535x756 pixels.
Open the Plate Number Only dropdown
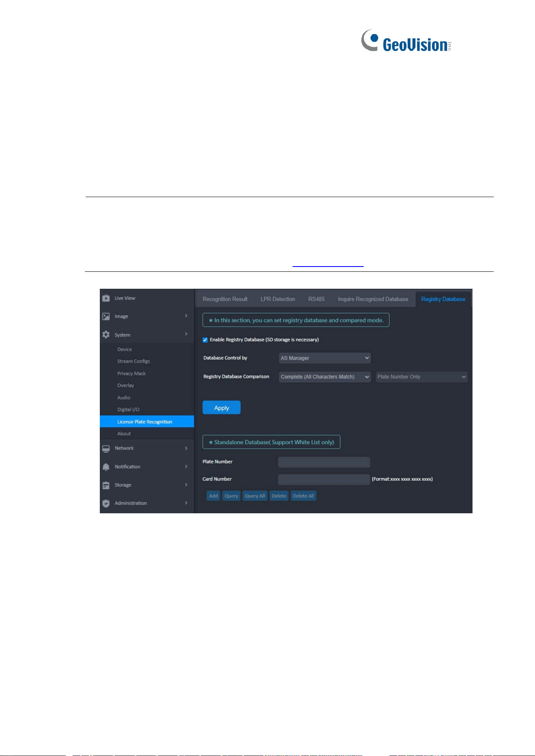(x=421, y=377)
